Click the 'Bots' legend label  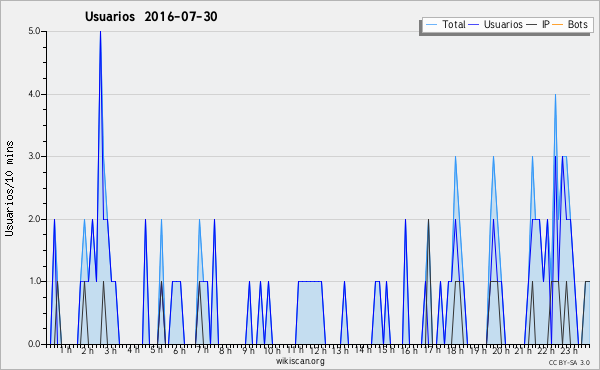pos(577,24)
